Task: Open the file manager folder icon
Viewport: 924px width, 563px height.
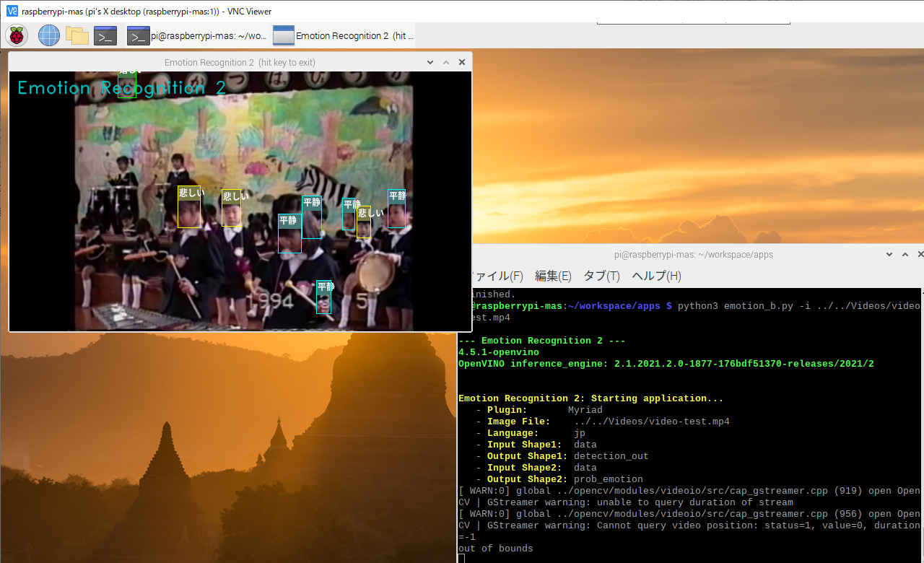Action: coord(77,35)
